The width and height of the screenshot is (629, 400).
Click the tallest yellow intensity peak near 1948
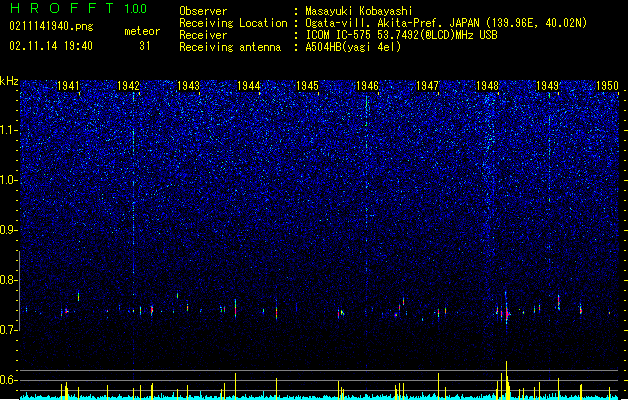click(x=507, y=379)
